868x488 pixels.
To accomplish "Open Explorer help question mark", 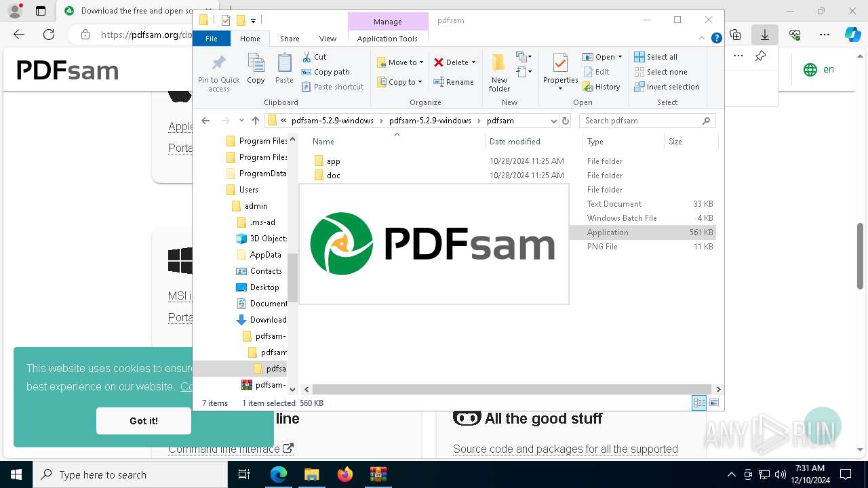I will tap(716, 39).
